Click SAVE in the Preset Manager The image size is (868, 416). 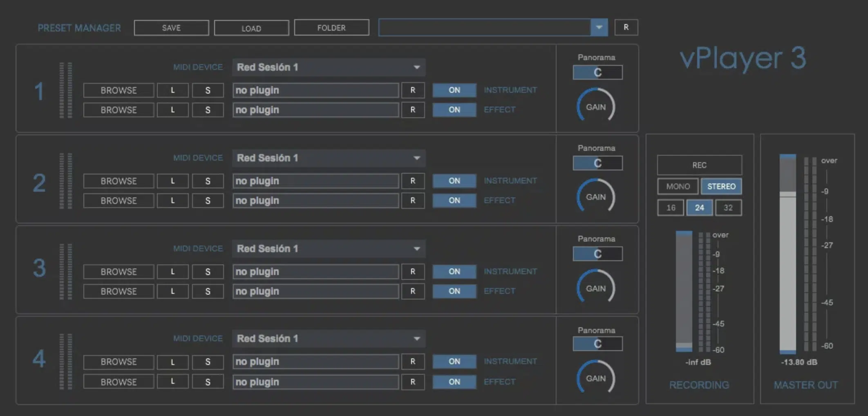click(171, 28)
